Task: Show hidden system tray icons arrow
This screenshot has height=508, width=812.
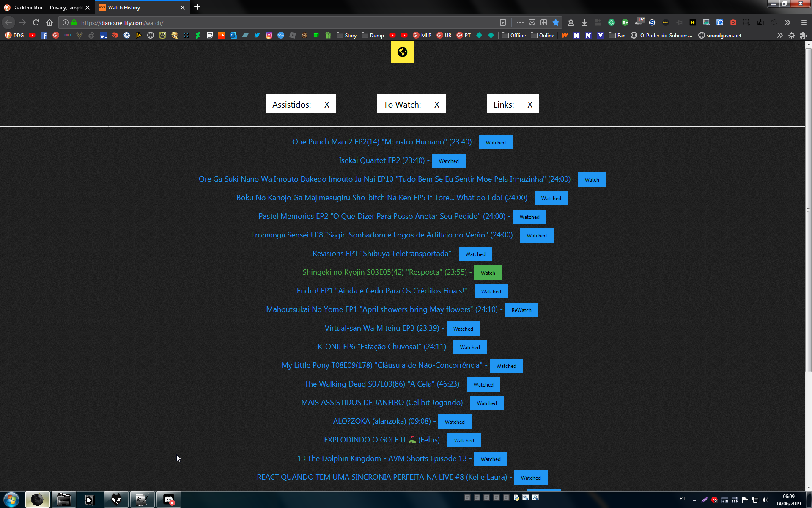Action: pyautogui.click(x=694, y=500)
